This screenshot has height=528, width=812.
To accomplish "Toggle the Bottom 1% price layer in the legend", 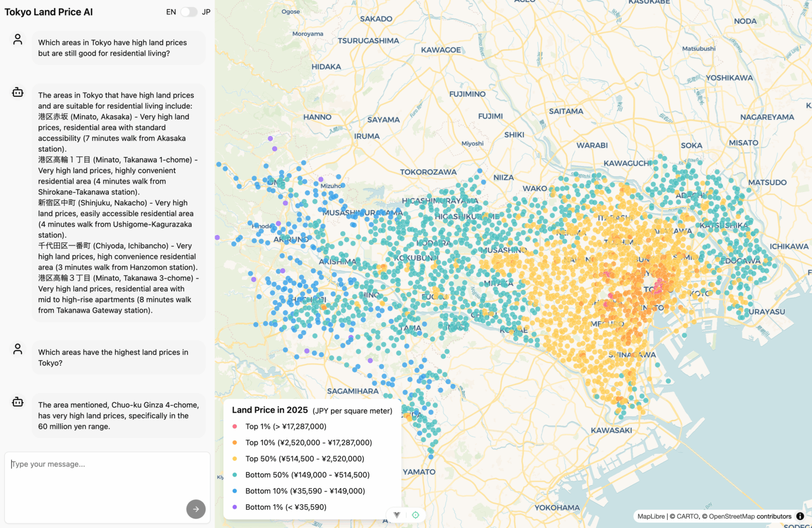I will click(x=235, y=507).
